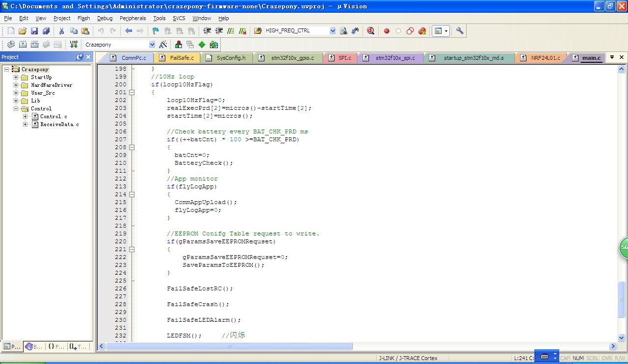This screenshot has height=364, width=628.
Task: Insert breakpoint using red circle icon
Action: point(387,31)
